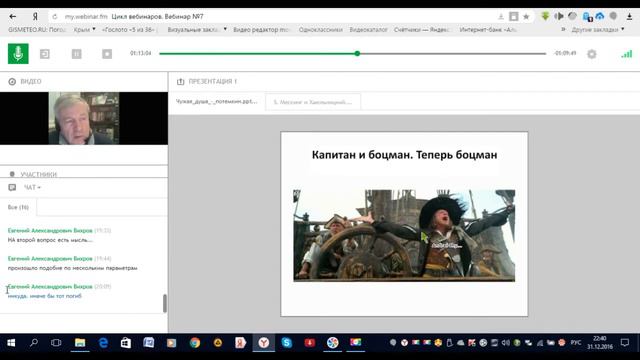Select the Все (16) chat tab

click(x=18, y=207)
